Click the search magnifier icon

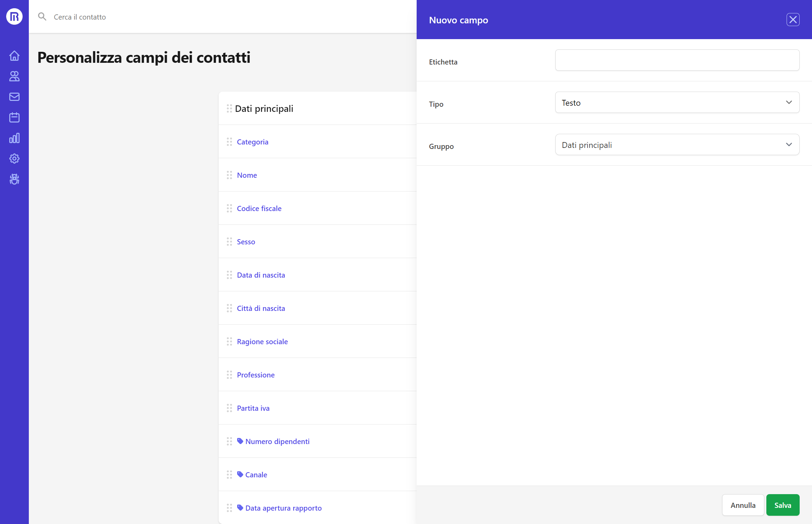[x=42, y=16]
